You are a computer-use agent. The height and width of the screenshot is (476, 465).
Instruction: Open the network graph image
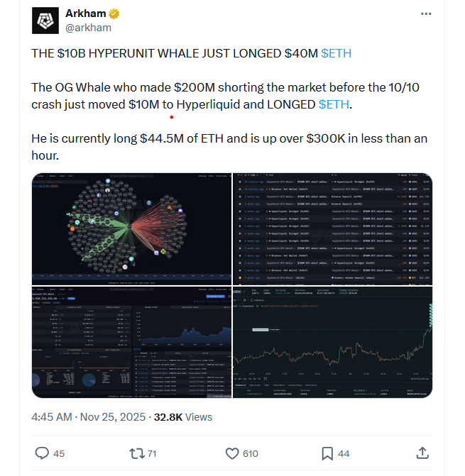point(131,228)
